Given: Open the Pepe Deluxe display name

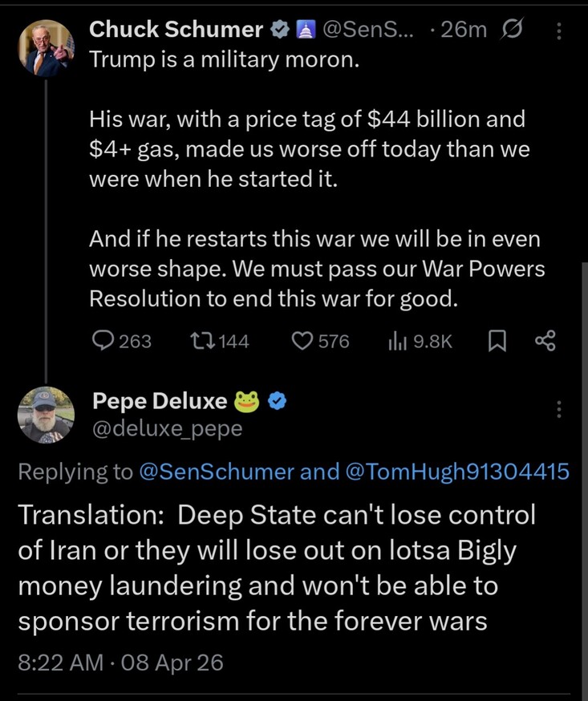Looking at the screenshot, I should (x=160, y=400).
